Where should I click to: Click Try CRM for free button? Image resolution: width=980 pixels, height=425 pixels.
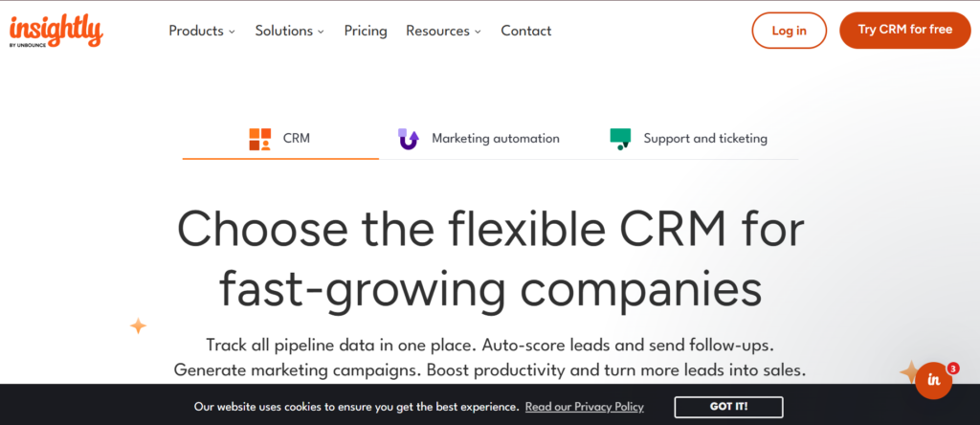(904, 31)
